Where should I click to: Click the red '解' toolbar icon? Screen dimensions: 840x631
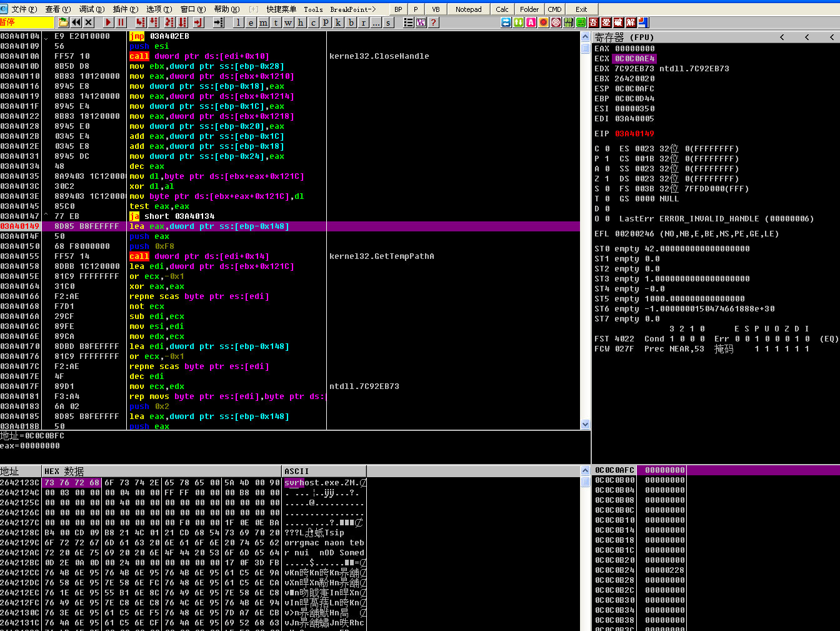[631, 23]
